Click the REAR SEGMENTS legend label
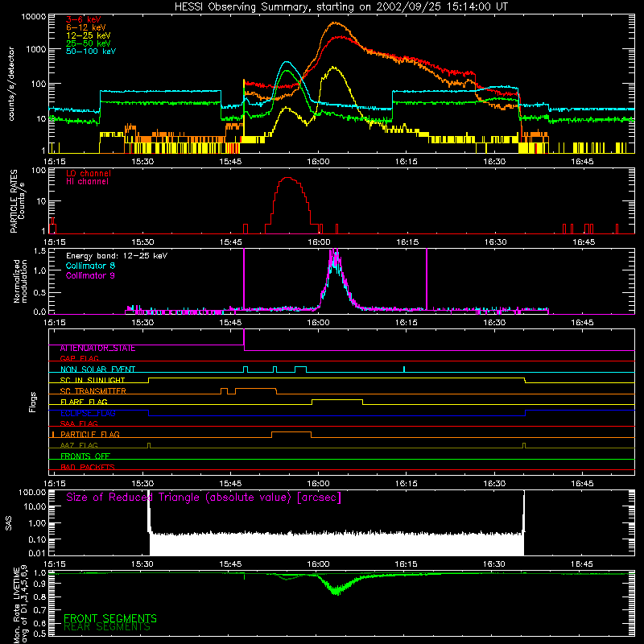The width and height of the screenshot is (644, 644). (107, 627)
